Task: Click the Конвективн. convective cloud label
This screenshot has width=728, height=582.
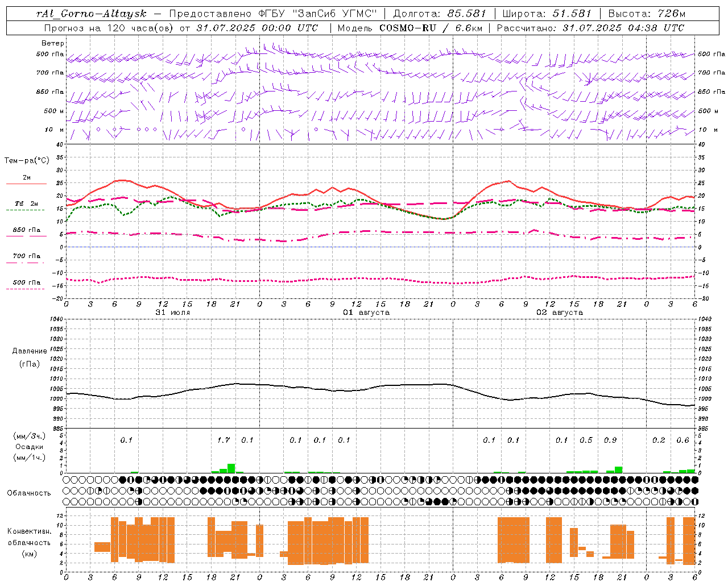Action: tap(30, 531)
